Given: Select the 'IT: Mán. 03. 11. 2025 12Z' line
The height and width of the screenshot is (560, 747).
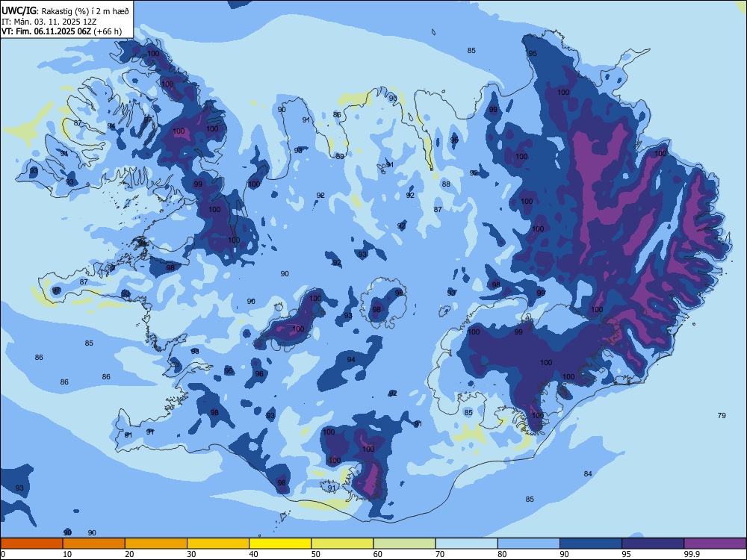Looking at the screenshot, I should click(49, 22).
